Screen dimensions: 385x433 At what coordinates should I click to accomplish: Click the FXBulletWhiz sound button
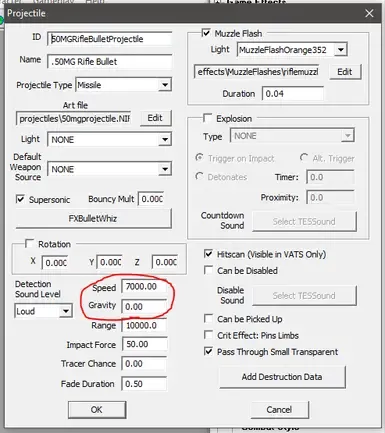coord(93,219)
